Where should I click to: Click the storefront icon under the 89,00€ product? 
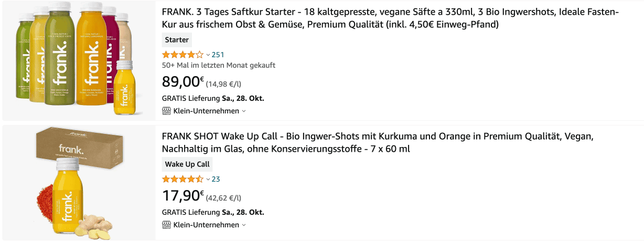pos(167,111)
